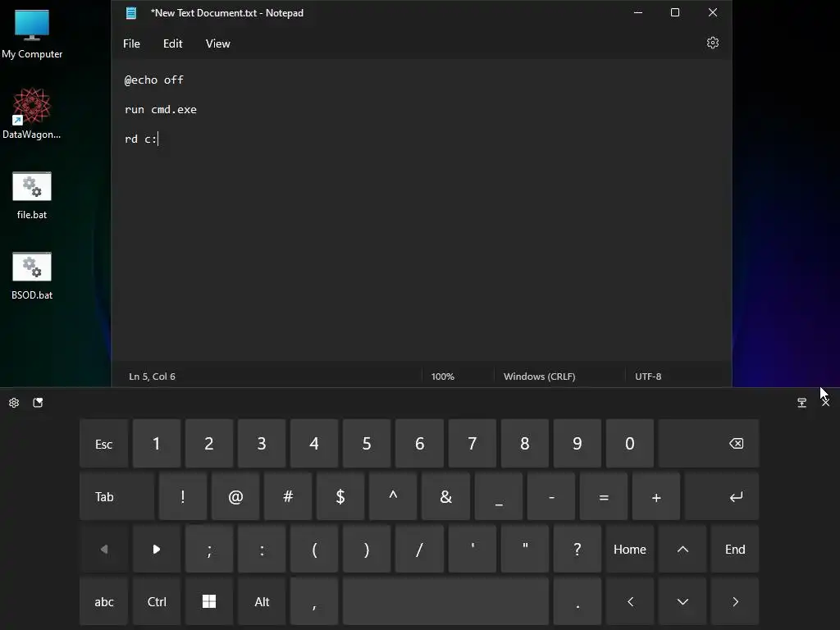Tap the End key

[x=735, y=549]
